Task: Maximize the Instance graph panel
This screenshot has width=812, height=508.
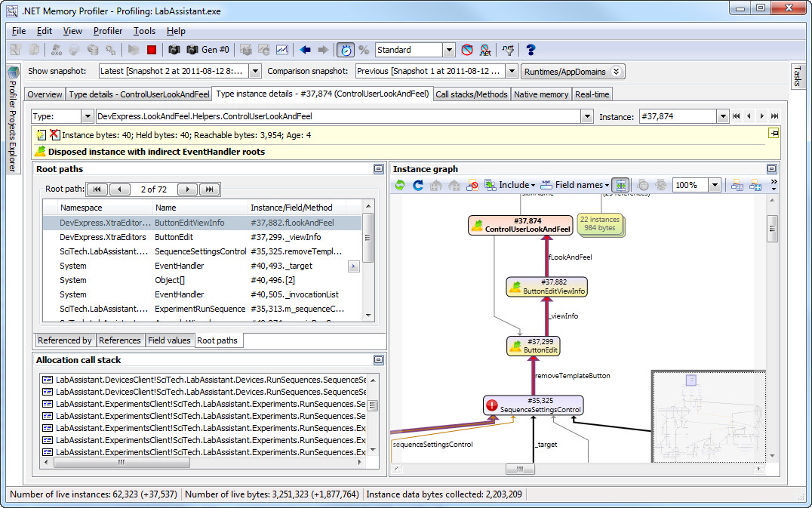Action: click(x=771, y=169)
